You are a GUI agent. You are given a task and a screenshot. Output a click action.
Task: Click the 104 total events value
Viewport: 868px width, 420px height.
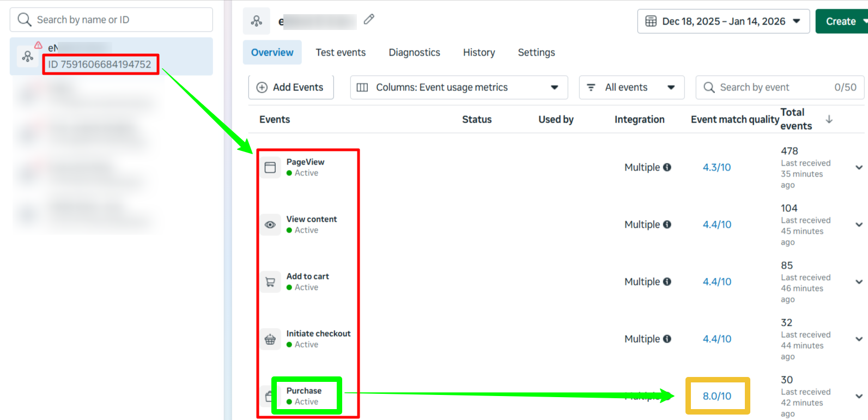tap(789, 208)
